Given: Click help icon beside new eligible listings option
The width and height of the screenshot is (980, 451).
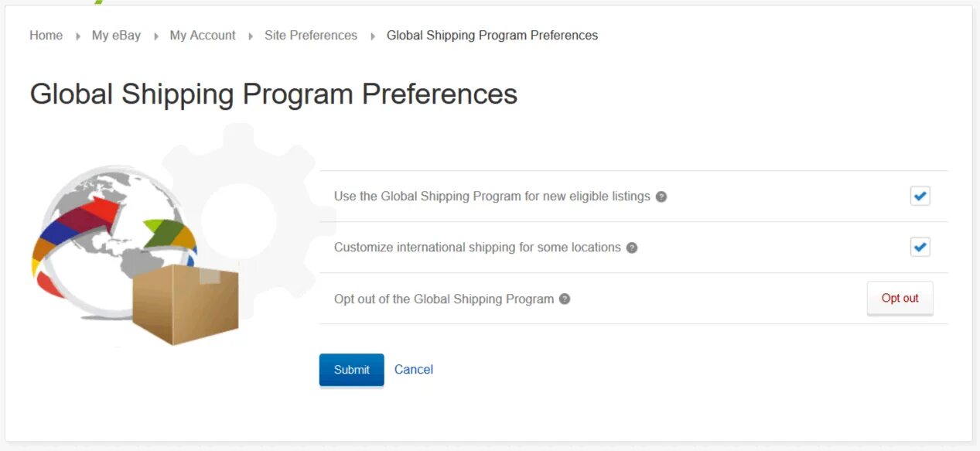Looking at the screenshot, I should click(661, 196).
